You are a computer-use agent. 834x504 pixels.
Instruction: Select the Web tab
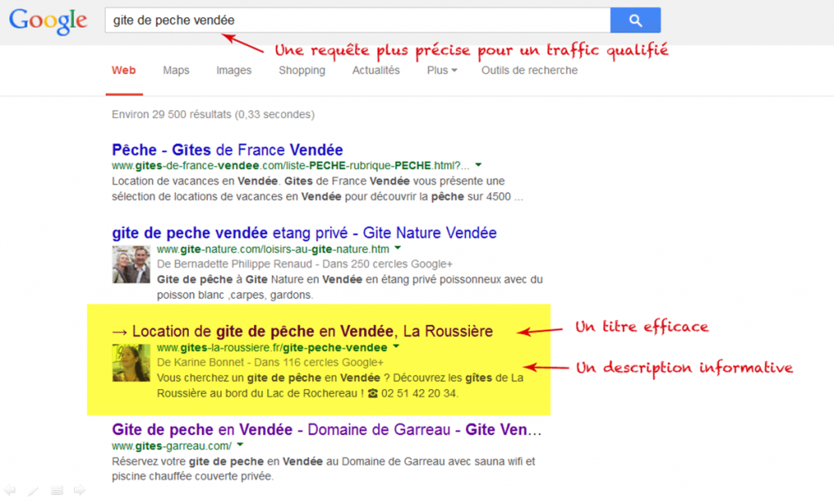(124, 71)
